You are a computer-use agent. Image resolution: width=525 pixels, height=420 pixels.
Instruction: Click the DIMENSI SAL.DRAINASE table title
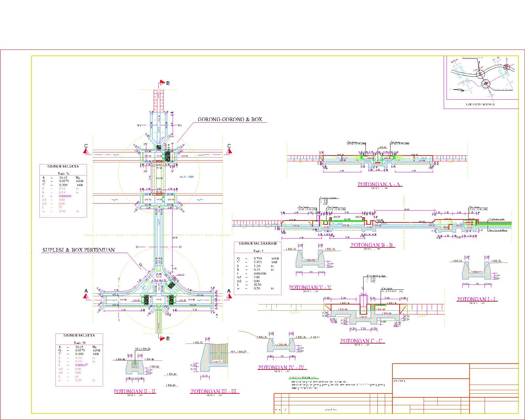(x=257, y=243)
